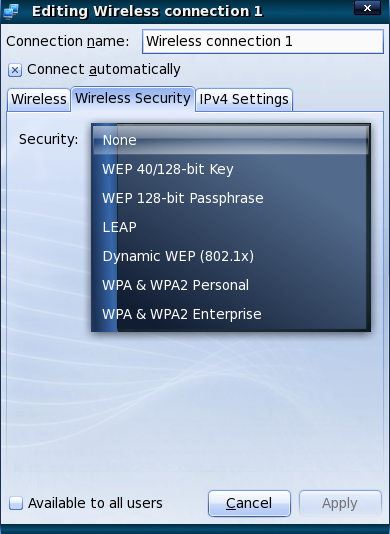Open the Wireless Security tab
This screenshot has height=534, width=390.
click(133, 98)
